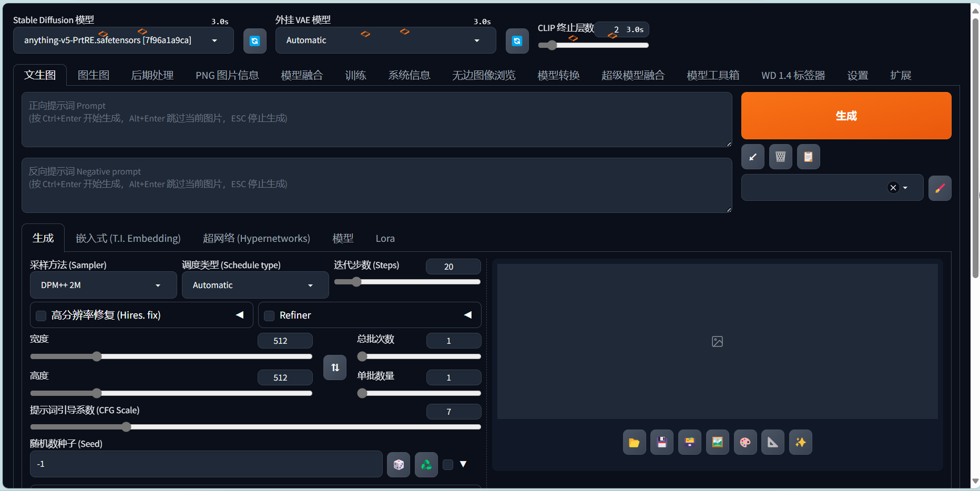Viewport: 980px width, 491px height.
Task: Adjust the CLIP skip slider
Action: 593,45
